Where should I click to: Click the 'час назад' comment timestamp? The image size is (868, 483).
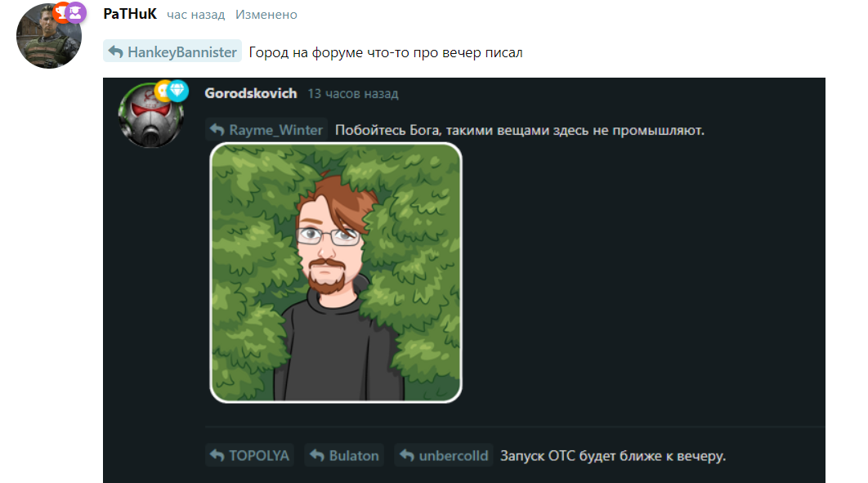click(x=196, y=15)
